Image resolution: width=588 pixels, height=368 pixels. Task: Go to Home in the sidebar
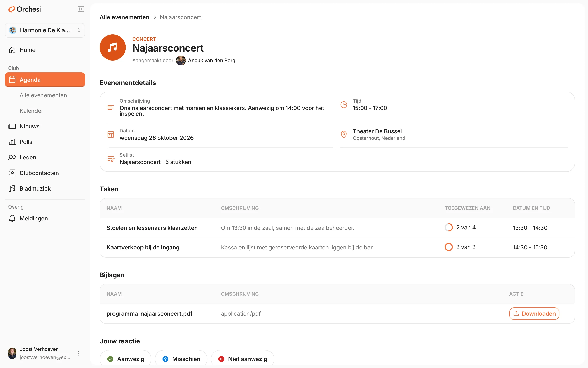point(45,50)
